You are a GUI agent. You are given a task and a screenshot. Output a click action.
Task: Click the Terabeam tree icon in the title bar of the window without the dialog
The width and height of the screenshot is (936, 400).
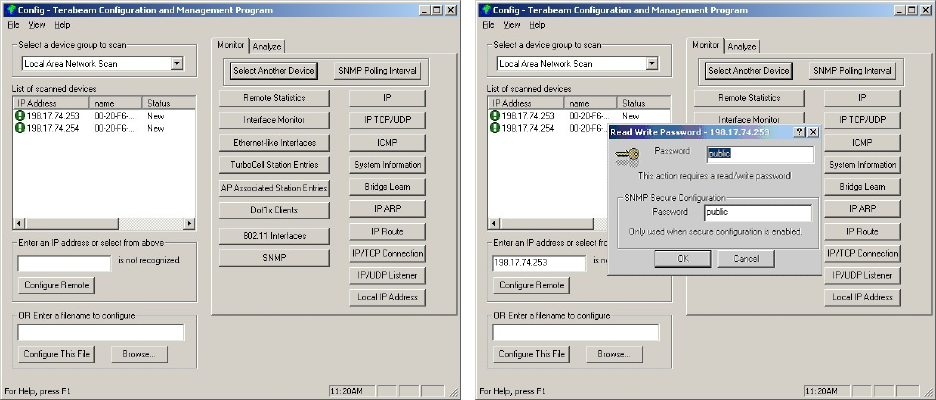(x=10, y=10)
